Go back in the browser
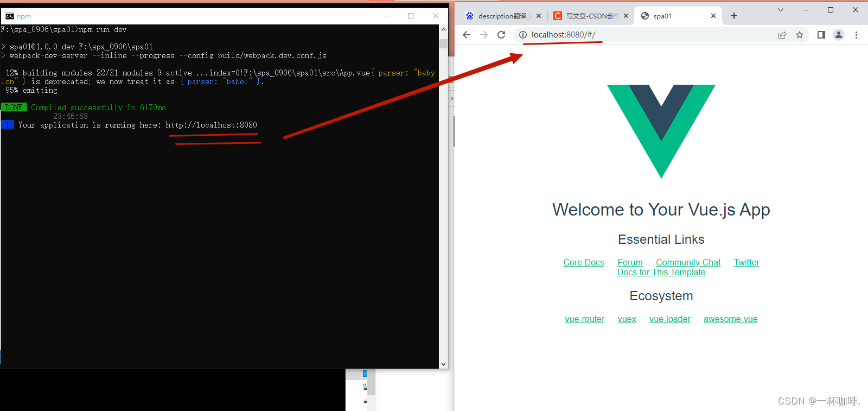868x411 pixels. pyautogui.click(x=467, y=35)
